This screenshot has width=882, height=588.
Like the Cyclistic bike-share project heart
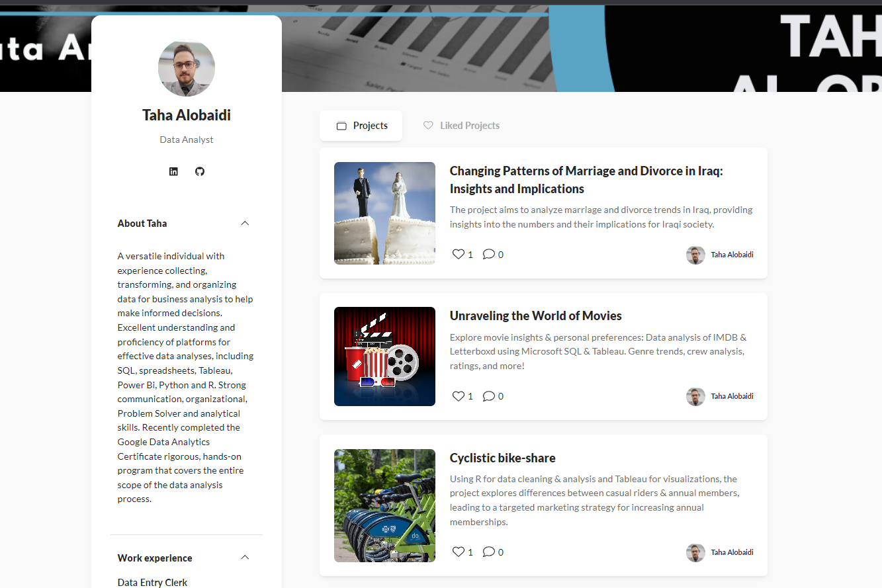click(458, 552)
